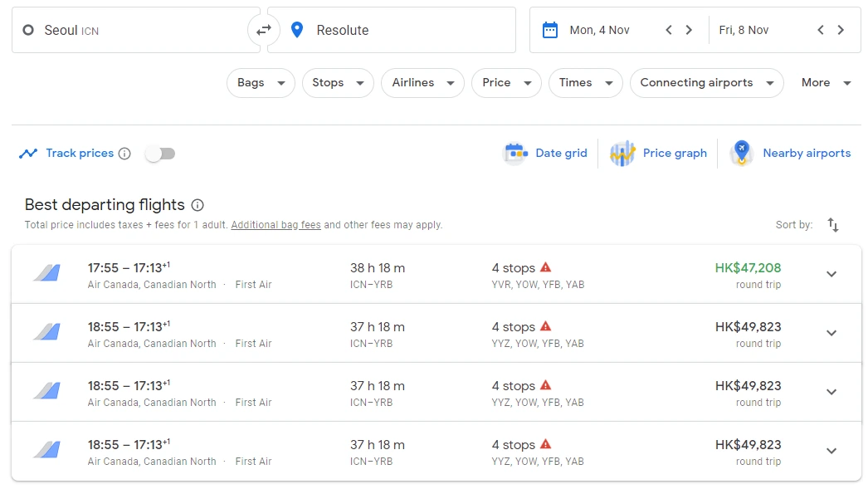Select the 38 h 18 m duration
Image resolution: width=868 pixels, height=489 pixels.
(x=378, y=268)
